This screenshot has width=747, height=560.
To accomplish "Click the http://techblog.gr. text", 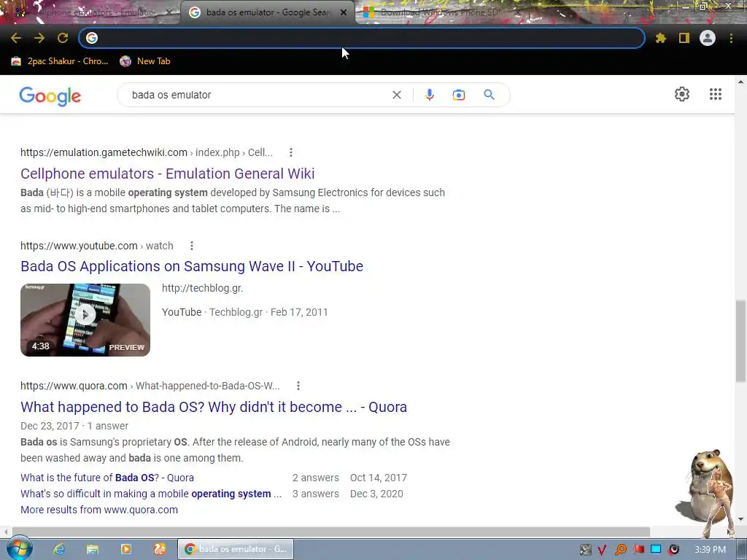I will pyautogui.click(x=203, y=288).
